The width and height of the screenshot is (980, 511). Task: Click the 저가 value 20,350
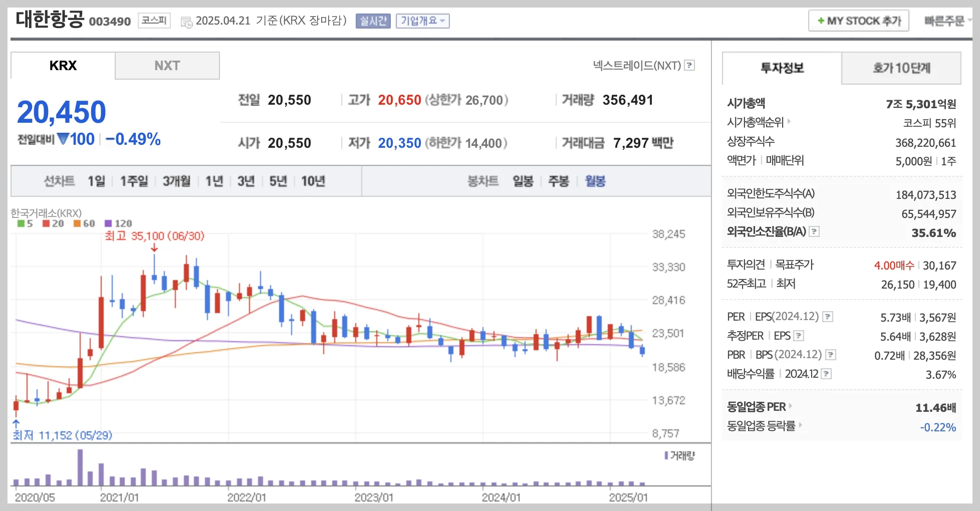click(x=399, y=143)
